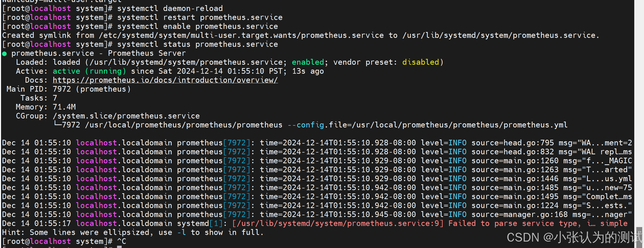The width and height of the screenshot is (644, 248).
Task: Click log line with source=head.go:832
Action: click(x=317, y=152)
